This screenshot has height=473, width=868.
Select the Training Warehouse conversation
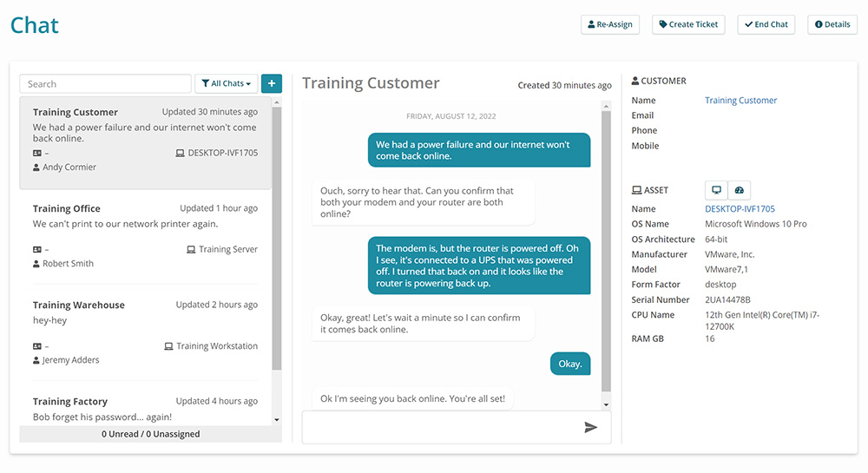(145, 332)
